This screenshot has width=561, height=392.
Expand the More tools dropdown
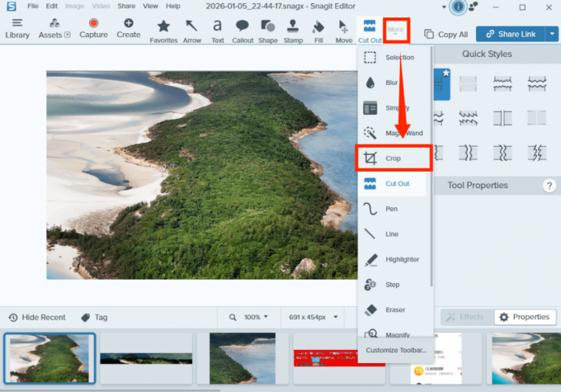(x=396, y=31)
